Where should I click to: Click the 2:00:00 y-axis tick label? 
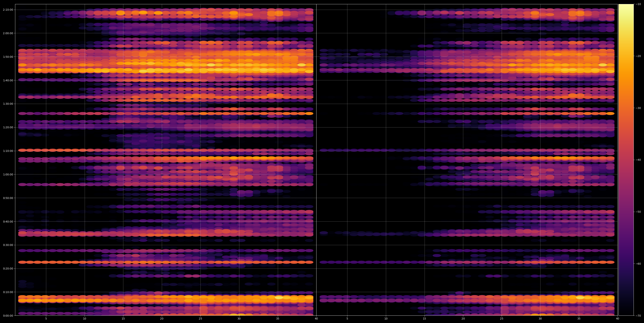tap(8, 33)
